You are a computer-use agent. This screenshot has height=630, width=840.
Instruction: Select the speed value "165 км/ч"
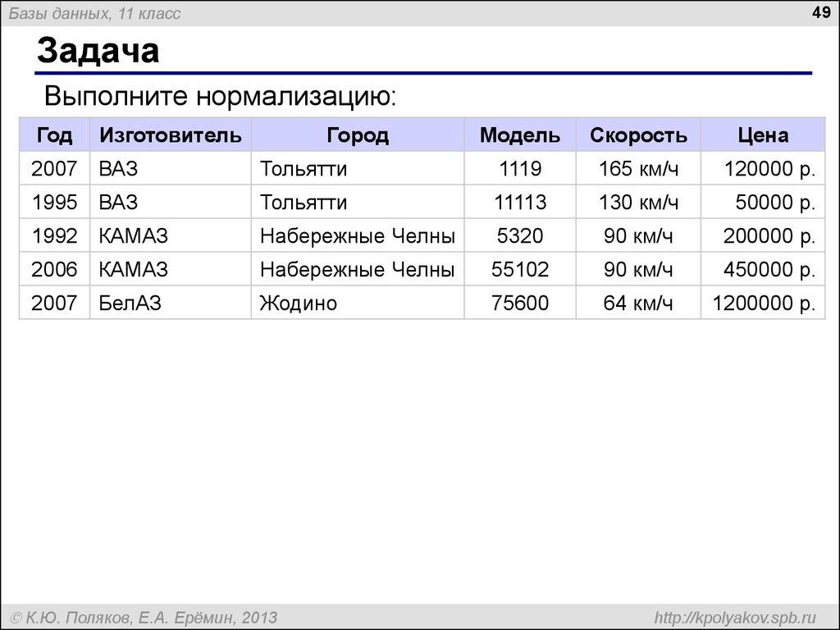(639, 168)
